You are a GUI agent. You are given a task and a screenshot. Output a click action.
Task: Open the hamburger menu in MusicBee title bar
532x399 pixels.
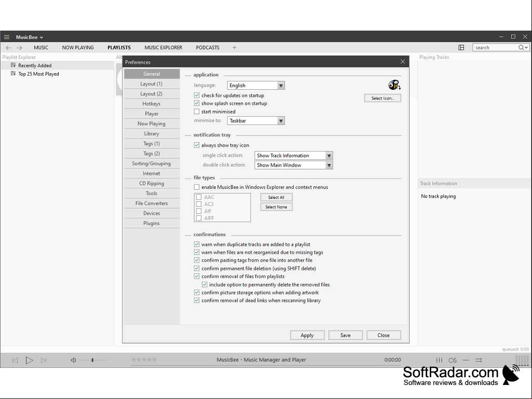(6, 37)
